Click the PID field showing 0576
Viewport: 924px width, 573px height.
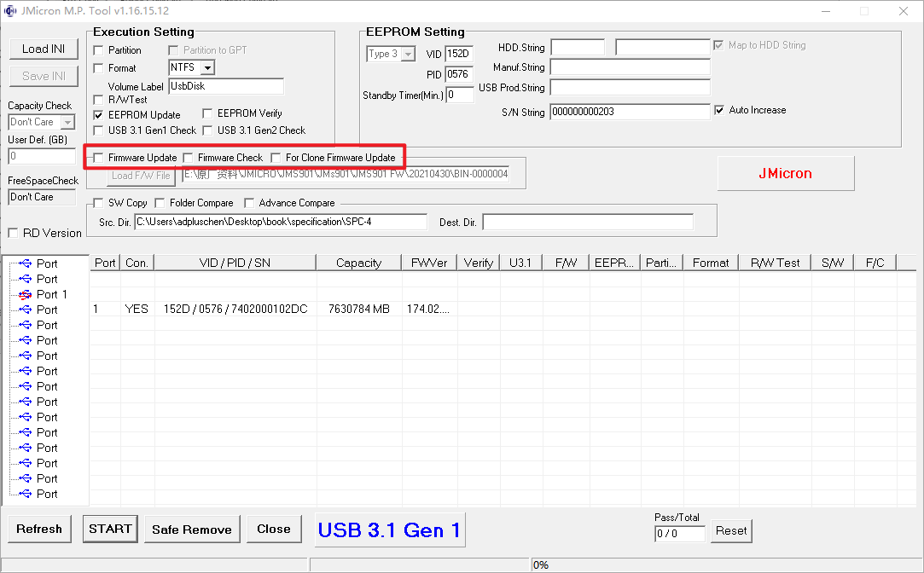(459, 74)
